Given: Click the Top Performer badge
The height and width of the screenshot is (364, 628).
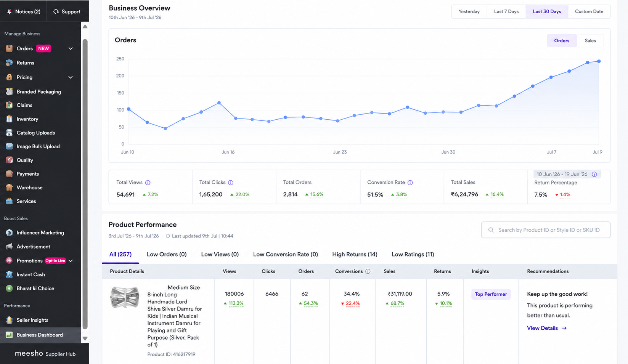Looking at the screenshot, I should [x=491, y=294].
